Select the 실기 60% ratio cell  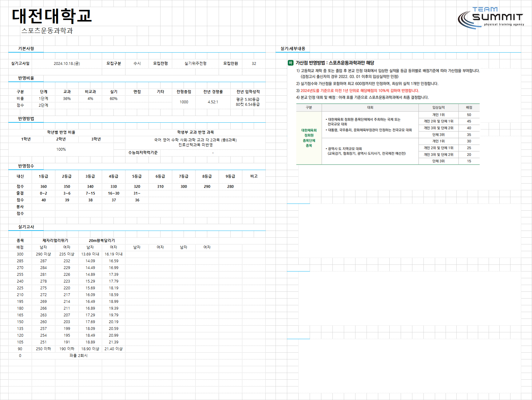point(113,99)
